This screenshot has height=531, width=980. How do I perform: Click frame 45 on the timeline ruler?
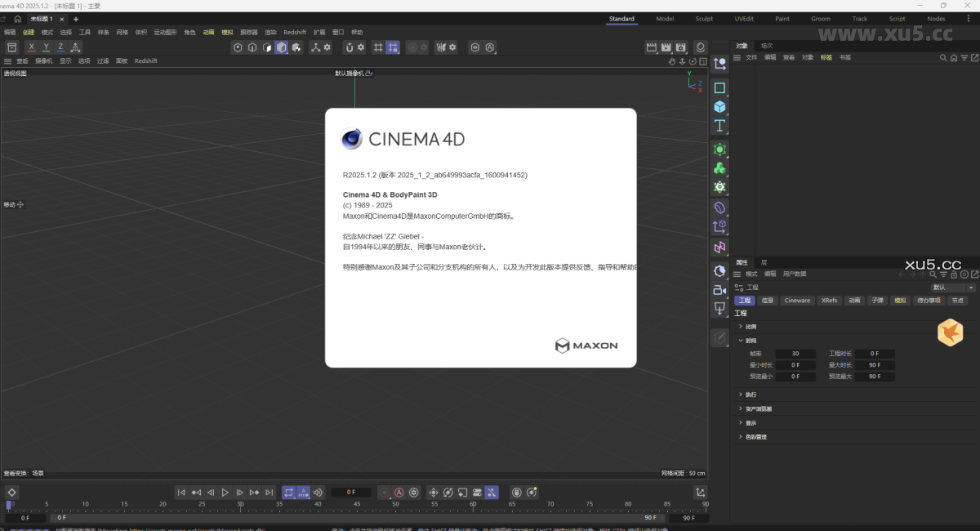355,504
